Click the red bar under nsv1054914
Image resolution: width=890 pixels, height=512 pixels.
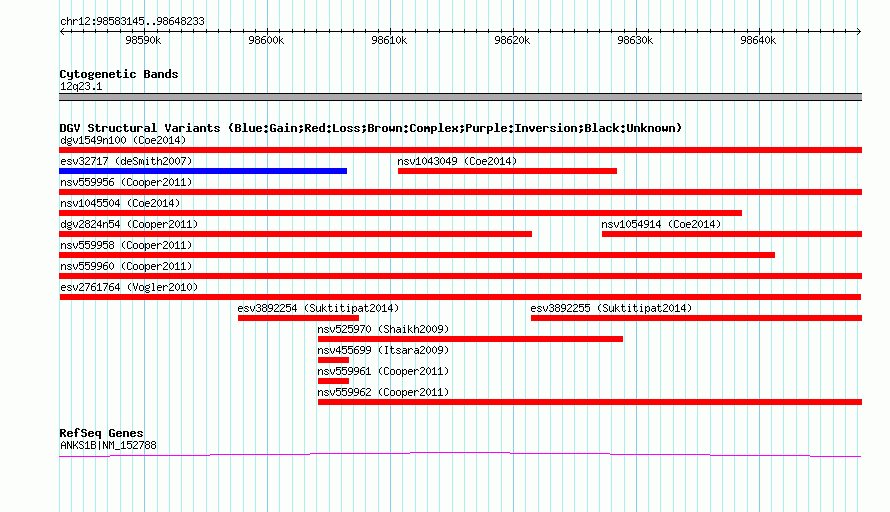tap(732, 234)
